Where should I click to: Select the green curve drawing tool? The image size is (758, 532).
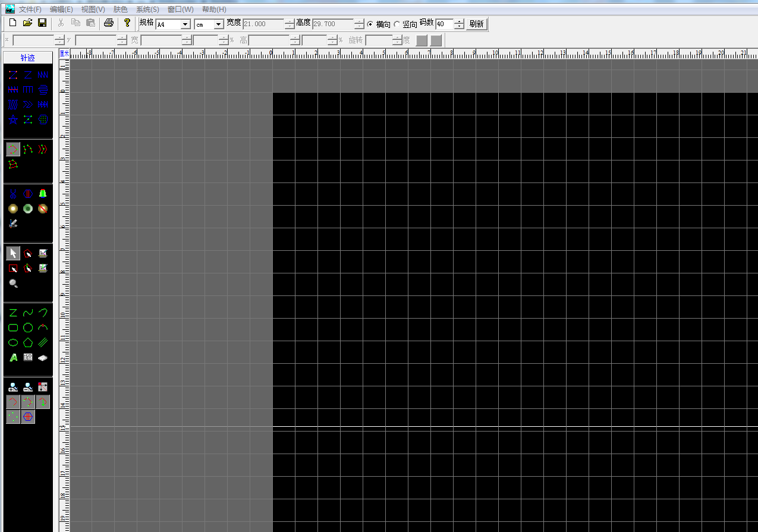(x=28, y=313)
